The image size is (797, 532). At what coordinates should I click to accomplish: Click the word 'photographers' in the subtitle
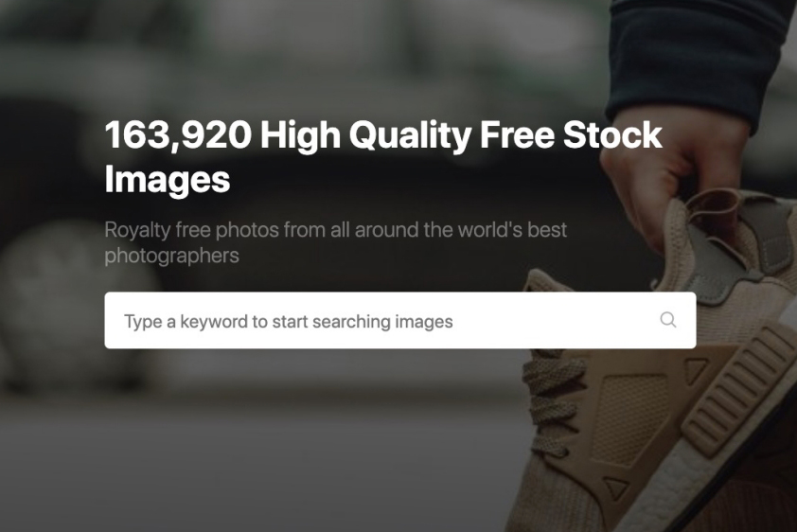pos(172,256)
